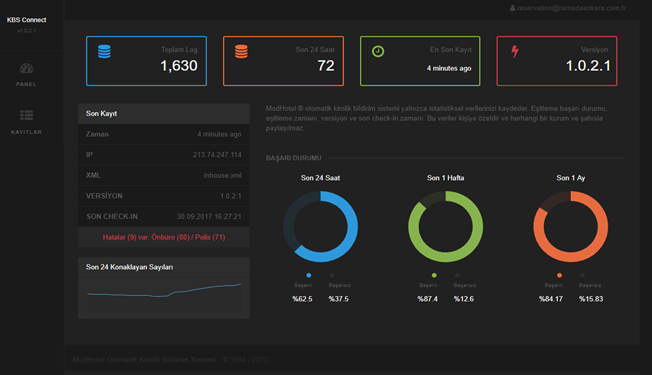Click the Son 1 Hafta chart title
This screenshot has height=375, width=652.
tap(445, 178)
